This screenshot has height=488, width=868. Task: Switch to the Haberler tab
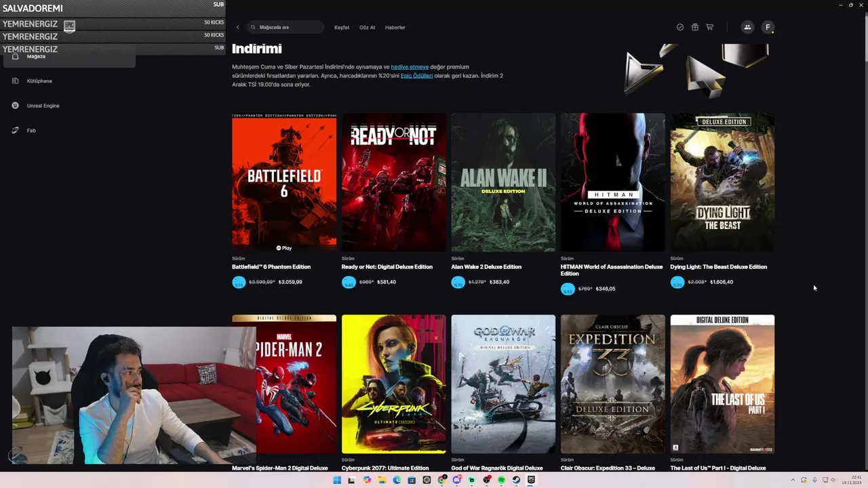tap(395, 27)
